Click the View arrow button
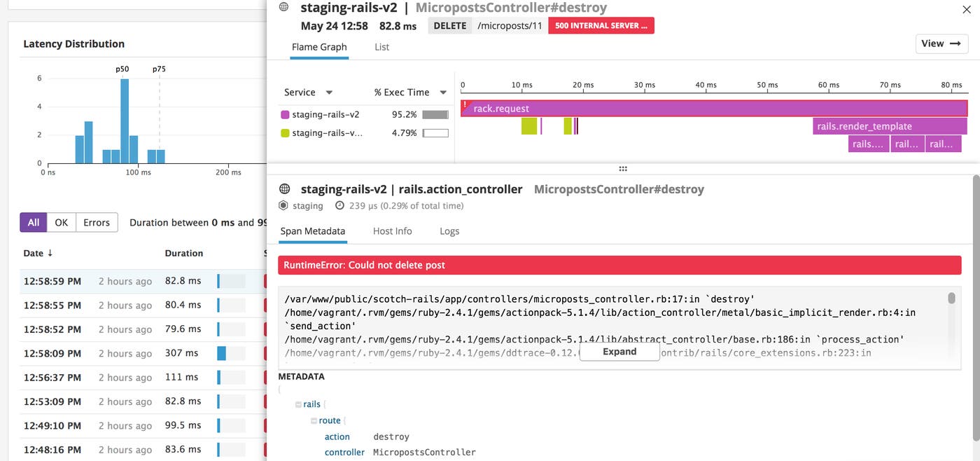The image size is (980, 461). [x=941, y=43]
